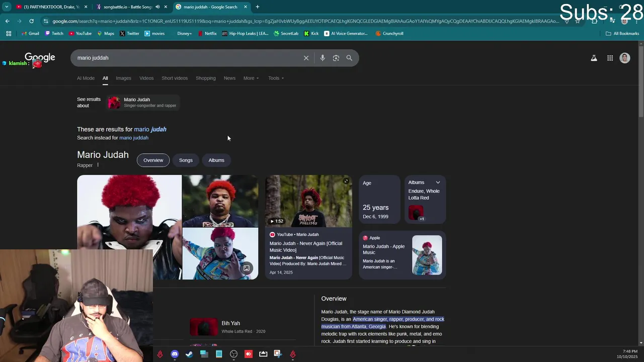View site information icon in address bar
Viewport: 644px width, 362px height.
point(46,21)
